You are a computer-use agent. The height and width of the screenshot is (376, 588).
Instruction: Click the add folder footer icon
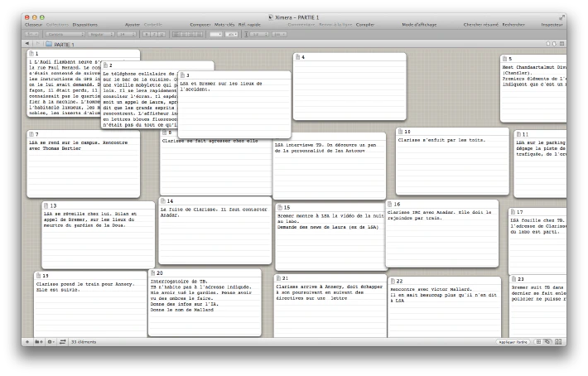[x=39, y=341]
